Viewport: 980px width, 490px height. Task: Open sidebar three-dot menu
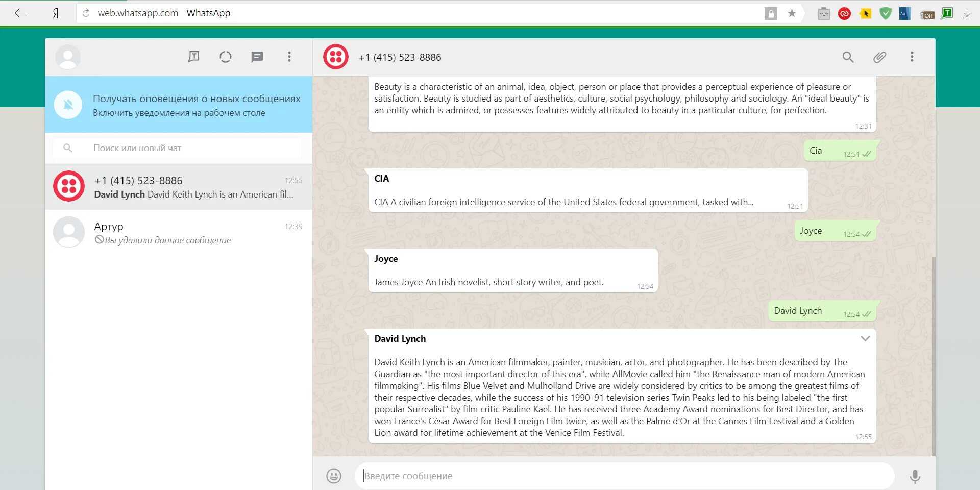click(x=289, y=57)
